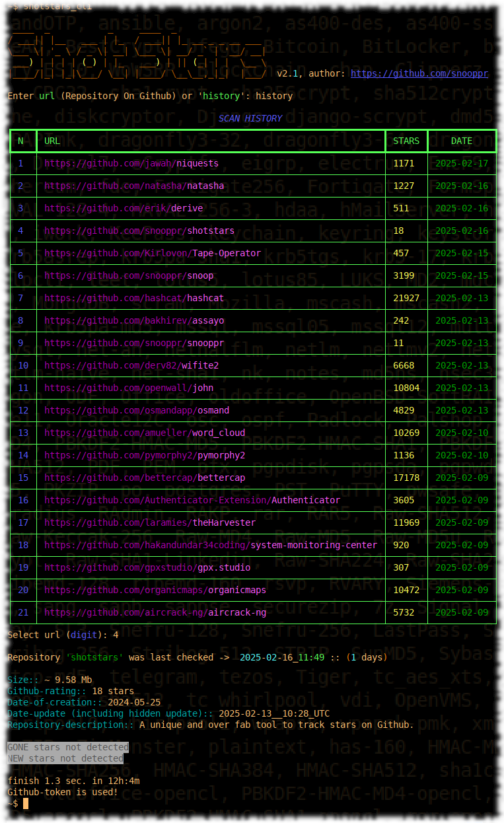Open the Kirlovon/Tape-Operator repository URL
The width and height of the screenshot is (504, 823).
click(x=152, y=253)
